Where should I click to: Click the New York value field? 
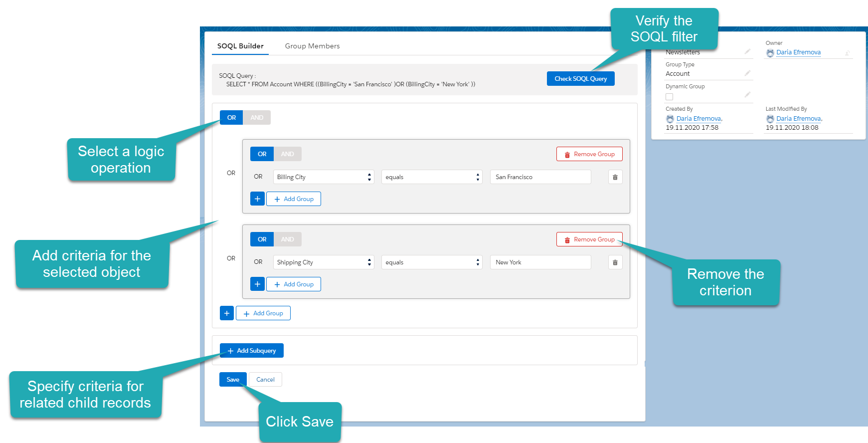click(x=540, y=262)
